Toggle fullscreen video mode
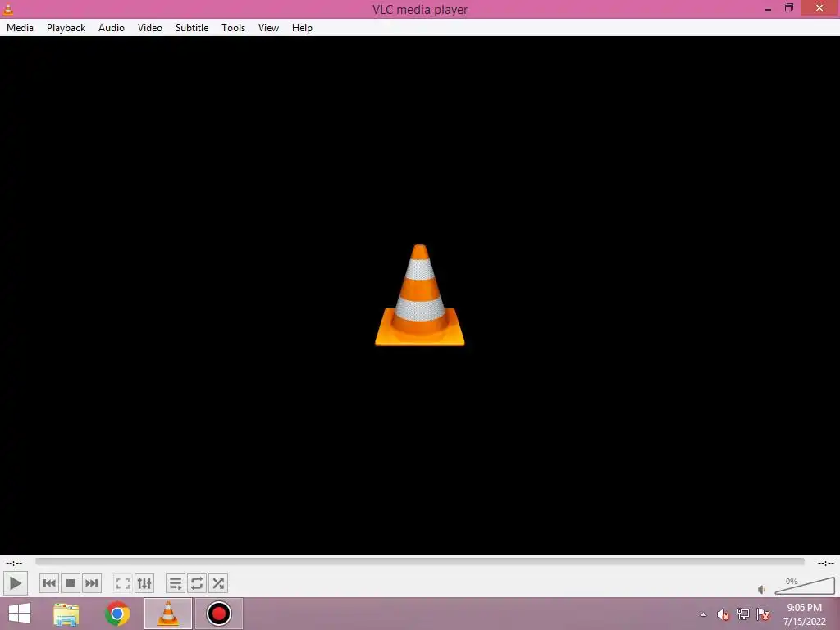This screenshot has width=840, height=630. click(123, 583)
